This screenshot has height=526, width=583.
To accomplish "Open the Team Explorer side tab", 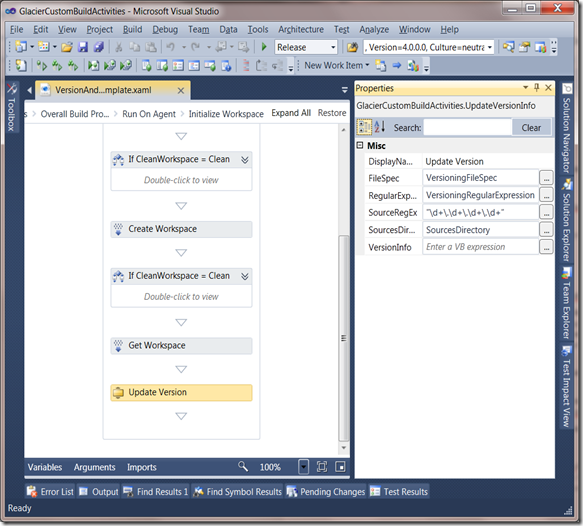I will click(x=567, y=303).
